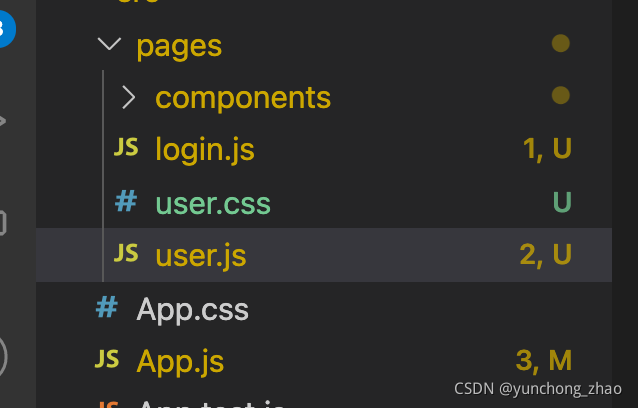The image size is (638, 408).
Task: Click the CSS hash icon next to user.css
Action: click(x=126, y=201)
